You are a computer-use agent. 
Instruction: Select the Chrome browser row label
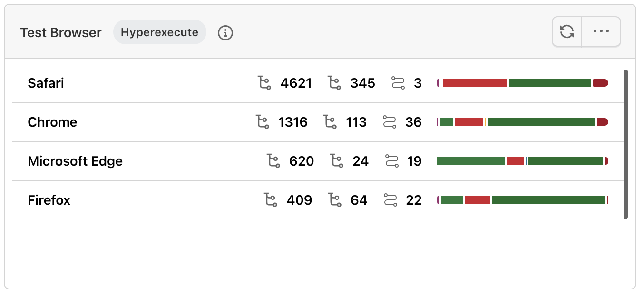click(x=52, y=122)
